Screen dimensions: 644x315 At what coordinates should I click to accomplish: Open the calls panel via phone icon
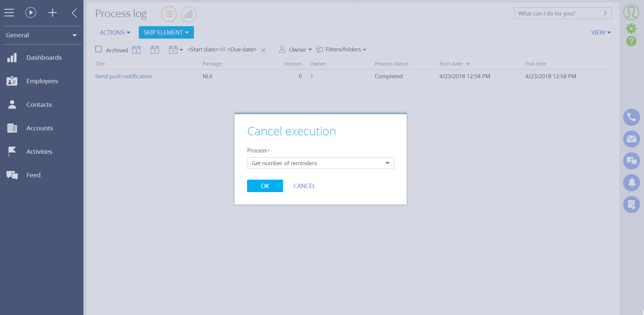631,117
